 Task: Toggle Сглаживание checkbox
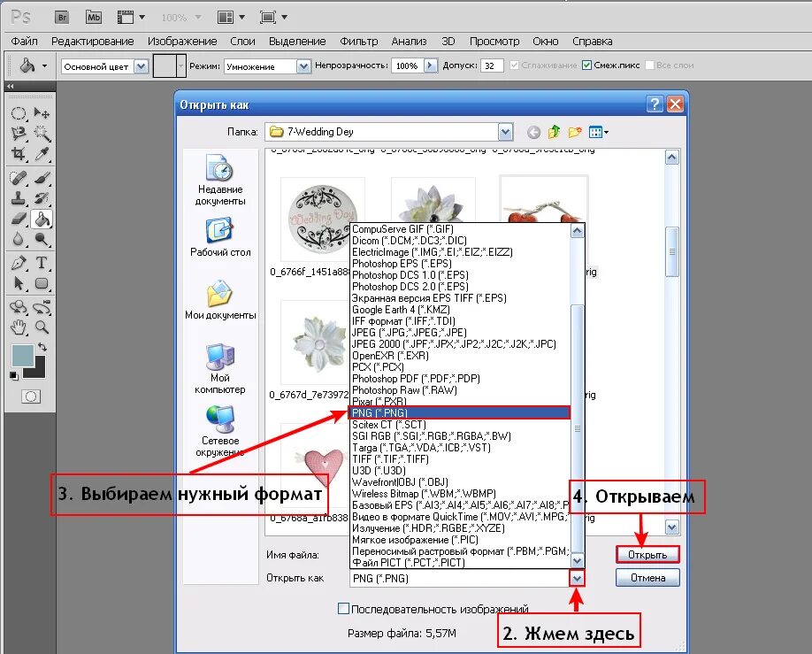click(514, 65)
